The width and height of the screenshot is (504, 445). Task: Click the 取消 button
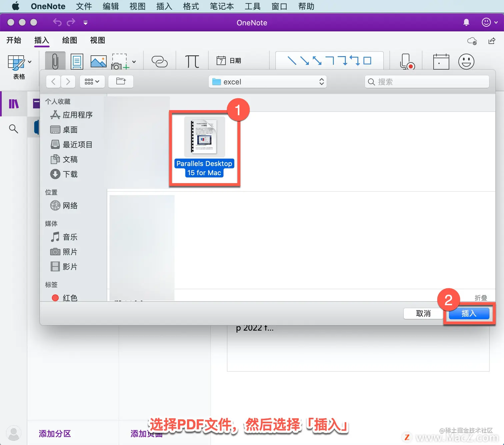point(423,314)
